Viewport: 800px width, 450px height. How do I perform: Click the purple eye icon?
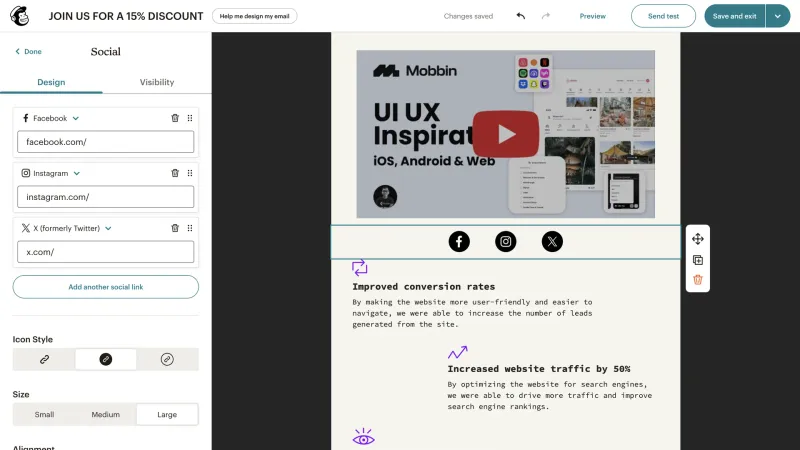click(364, 437)
